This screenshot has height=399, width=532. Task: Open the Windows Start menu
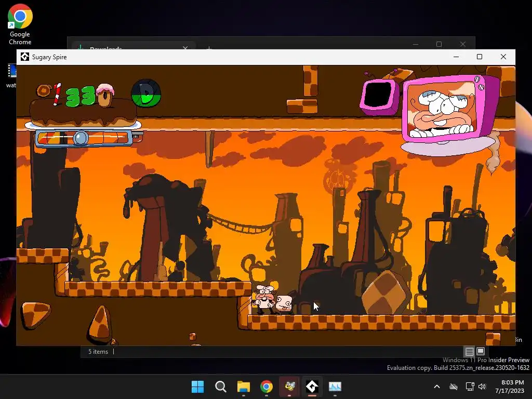[x=197, y=387]
